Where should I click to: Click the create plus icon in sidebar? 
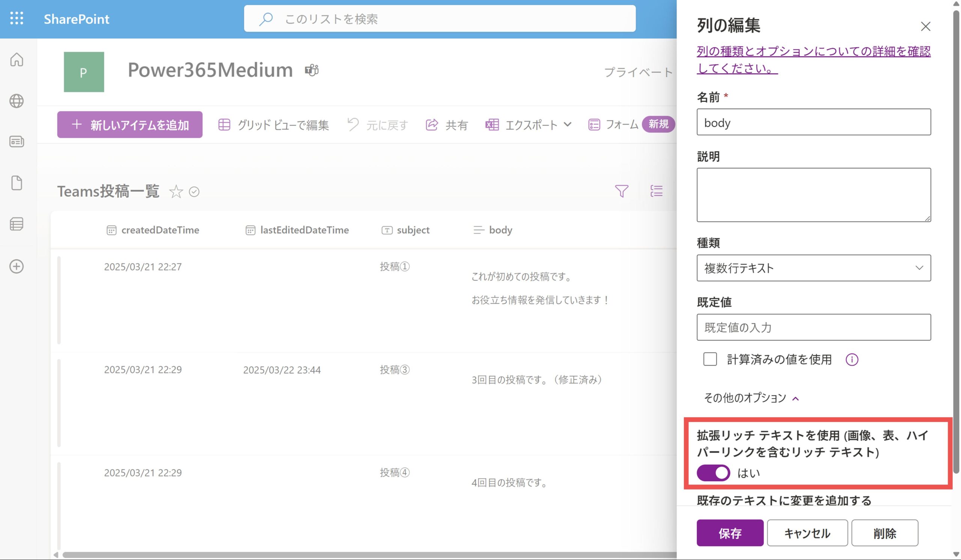17,266
